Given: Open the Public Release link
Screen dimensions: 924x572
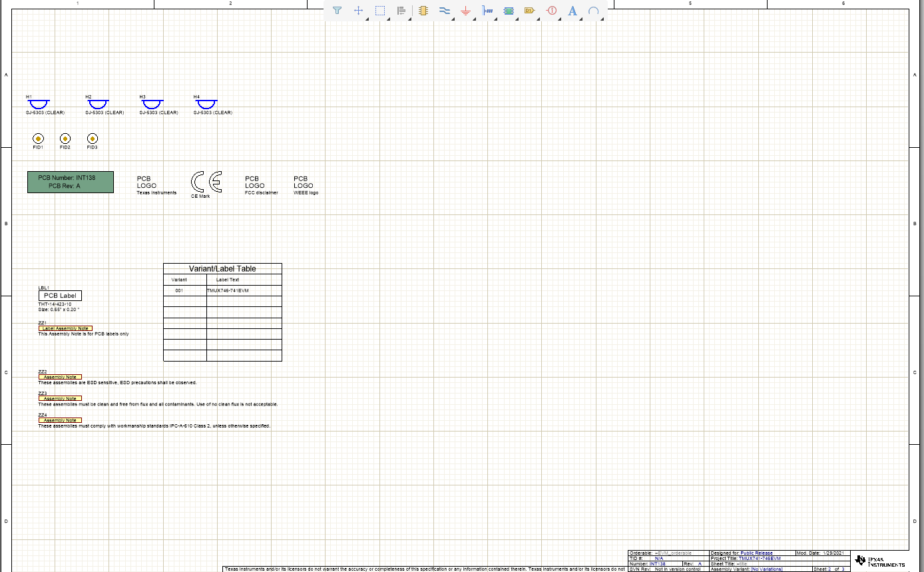Looking at the screenshot, I should [756, 553].
